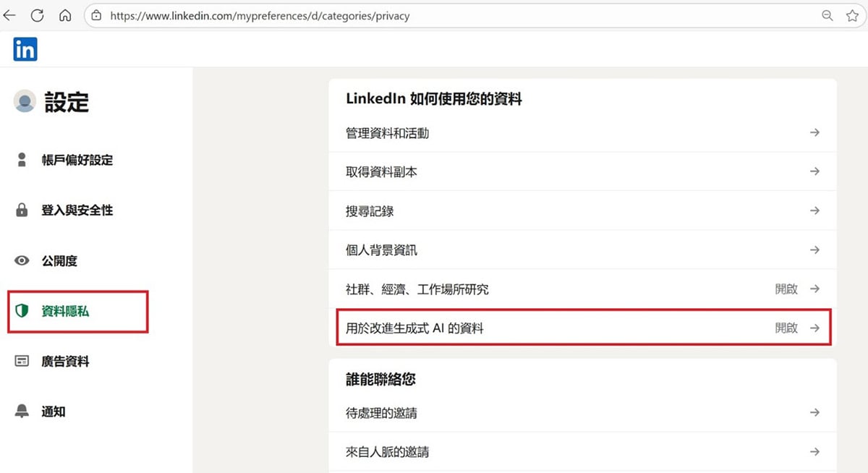Reload the page with refresh icon

tap(38, 15)
